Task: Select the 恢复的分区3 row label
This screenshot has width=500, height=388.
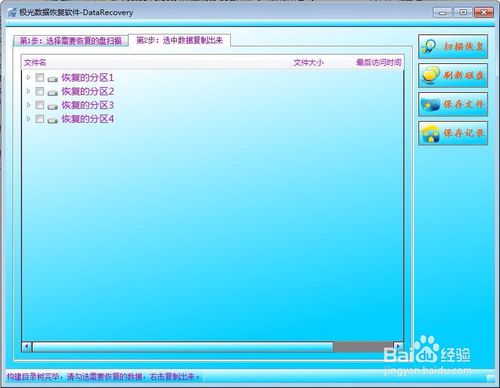Action: click(x=87, y=105)
